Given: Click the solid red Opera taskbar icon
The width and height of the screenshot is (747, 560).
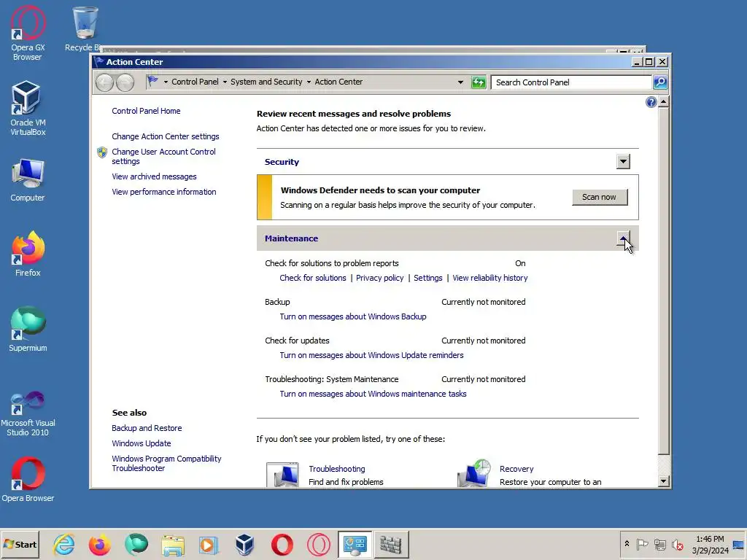Looking at the screenshot, I should click(282, 545).
